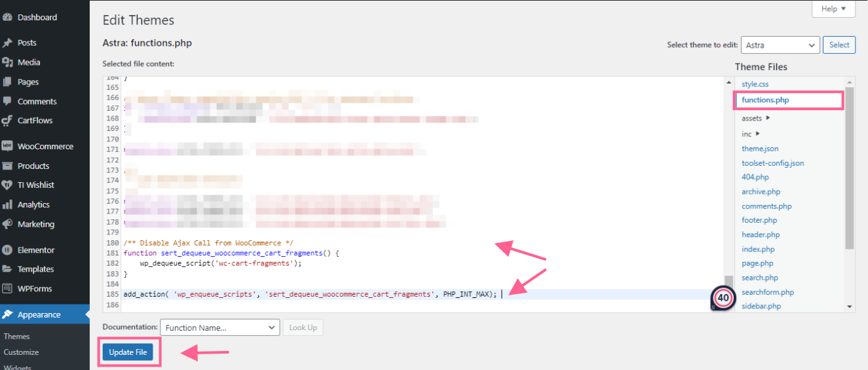Open the theme selection dropdown showing Astra

pos(780,45)
